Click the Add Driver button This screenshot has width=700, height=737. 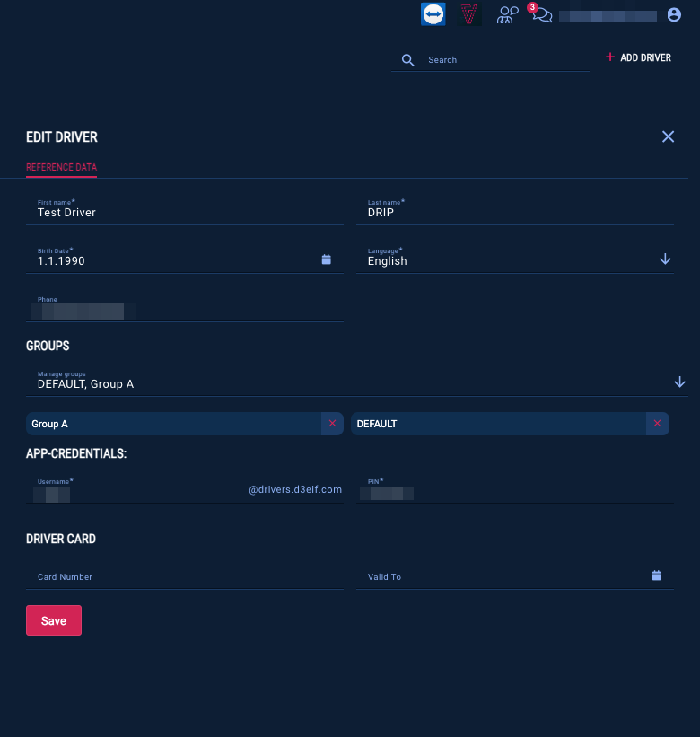point(638,57)
